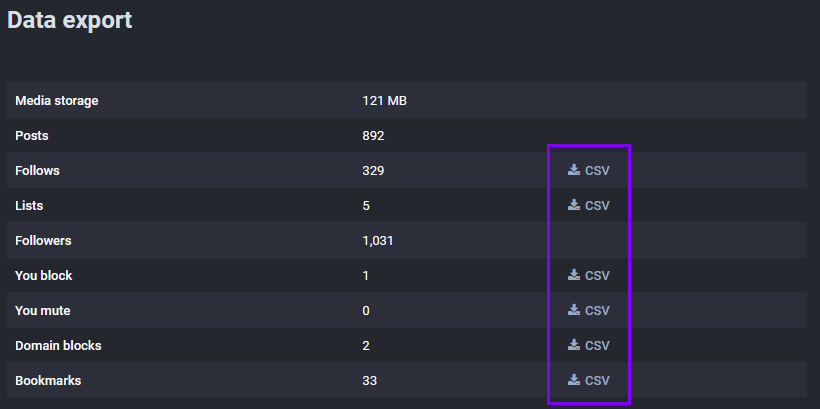The image size is (820, 409).
Task: Get the You mute CSV link
Action: click(597, 311)
